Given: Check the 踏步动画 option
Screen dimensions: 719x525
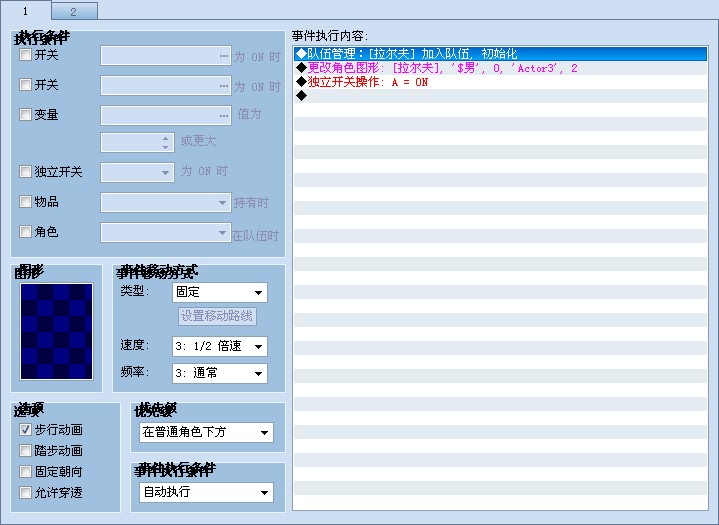Looking at the screenshot, I should 25,451.
